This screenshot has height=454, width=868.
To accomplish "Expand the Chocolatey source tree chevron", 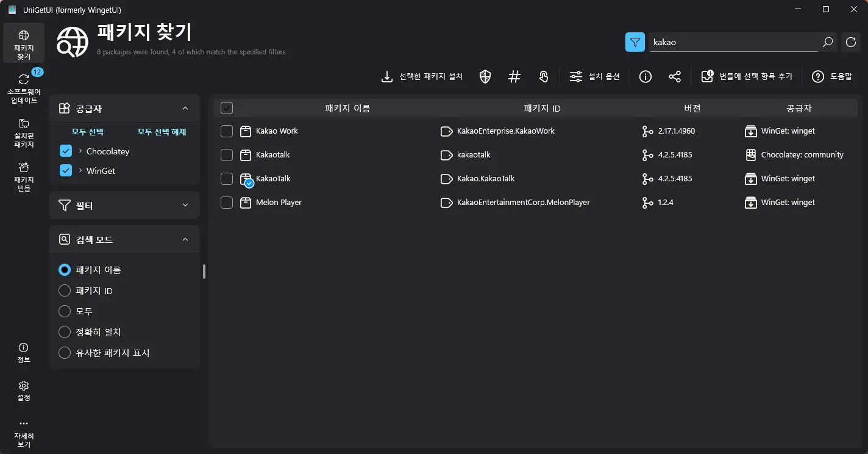I will [80, 151].
